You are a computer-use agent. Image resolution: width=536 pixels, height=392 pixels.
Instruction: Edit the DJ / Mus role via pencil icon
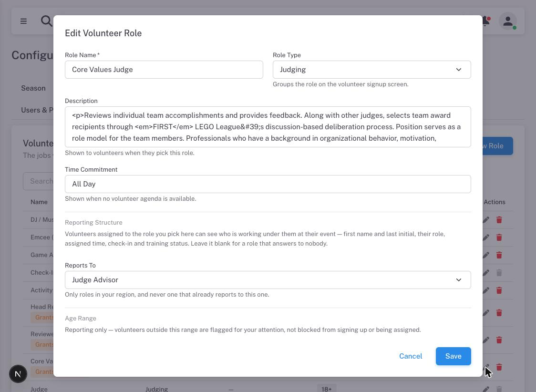point(486,220)
